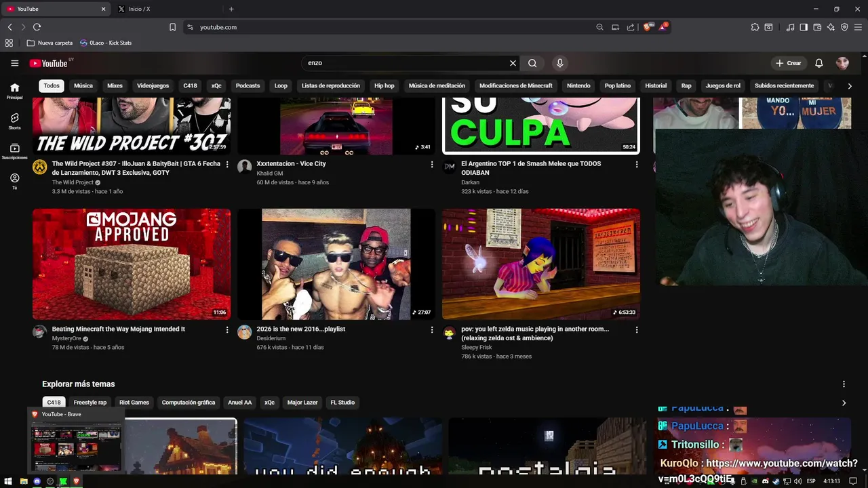This screenshot has width=868, height=488.
Task: Open the browser extensions puzzle icon
Action: click(x=755, y=27)
